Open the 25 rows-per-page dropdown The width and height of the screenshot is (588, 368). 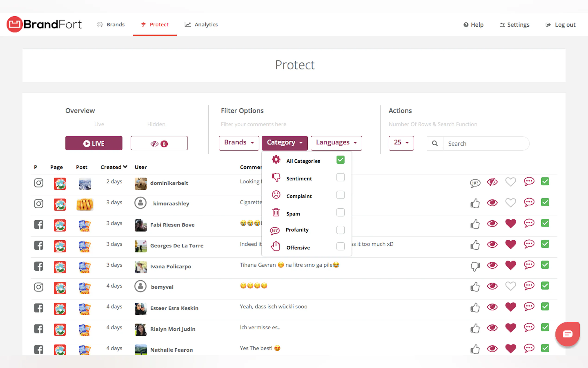pos(401,143)
